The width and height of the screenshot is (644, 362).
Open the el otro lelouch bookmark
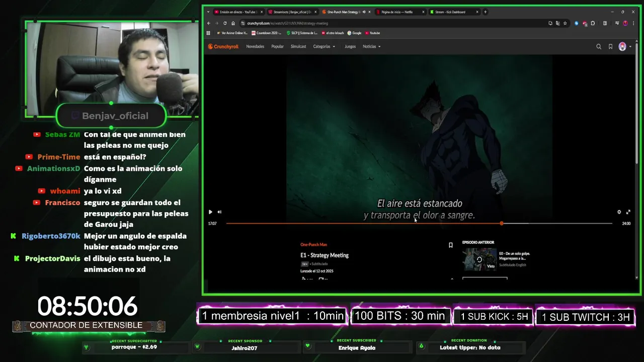point(333,33)
